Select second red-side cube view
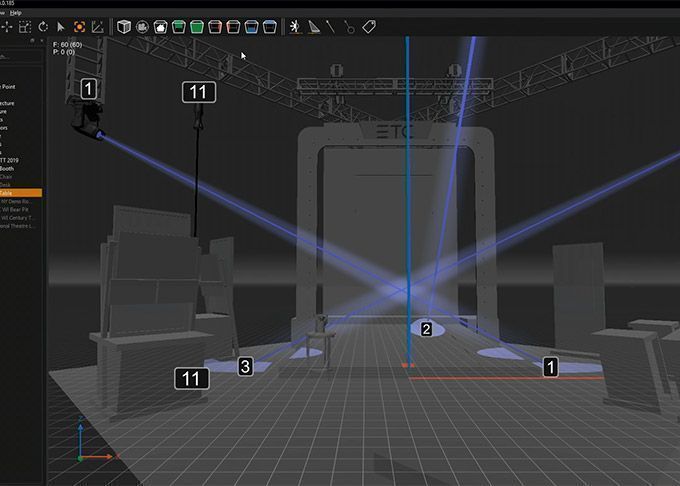Viewport: 680px width, 486px height. pyautogui.click(x=233, y=27)
